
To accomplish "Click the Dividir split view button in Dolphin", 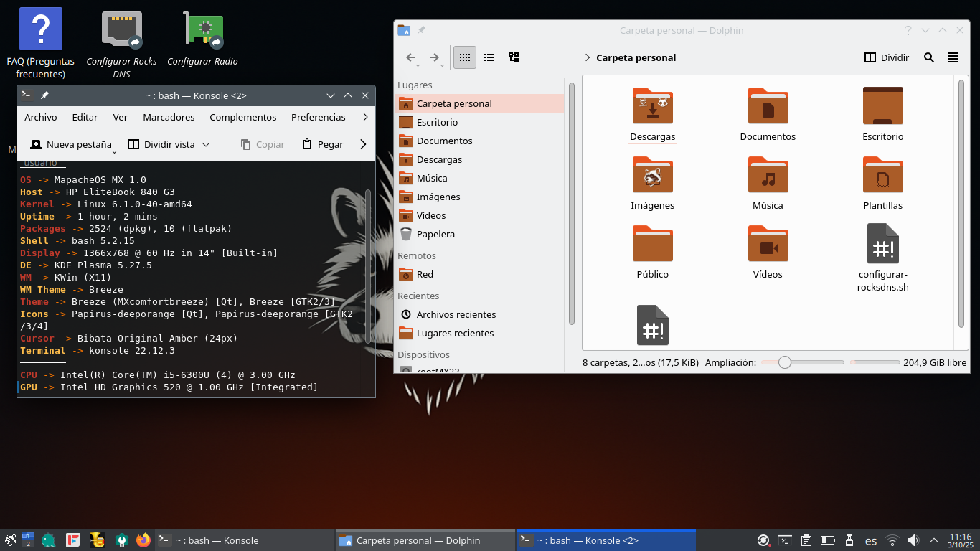I will coord(887,57).
